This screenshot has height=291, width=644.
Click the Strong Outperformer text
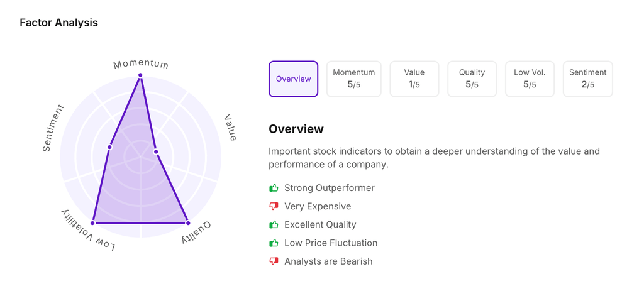pyautogui.click(x=329, y=188)
